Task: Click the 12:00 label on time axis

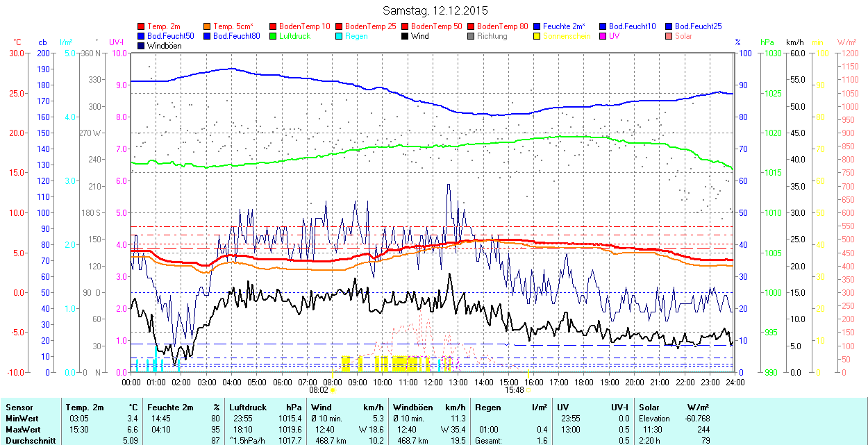Action: (x=433, y=381)
